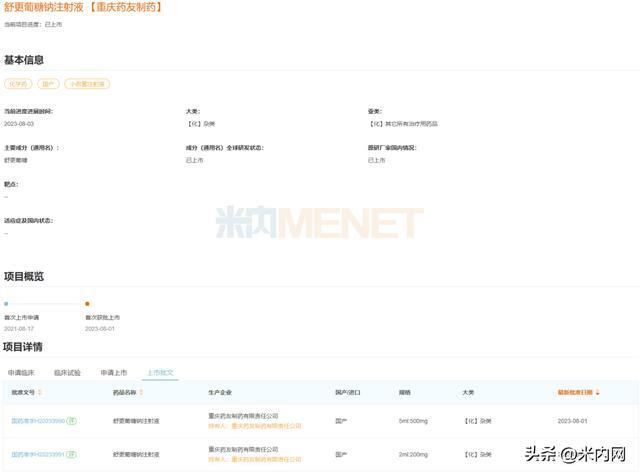Click the blue first-application timeline dot
Image resolution: width=640 pixels, height=476 pixels.
click(x=6, y=304)
